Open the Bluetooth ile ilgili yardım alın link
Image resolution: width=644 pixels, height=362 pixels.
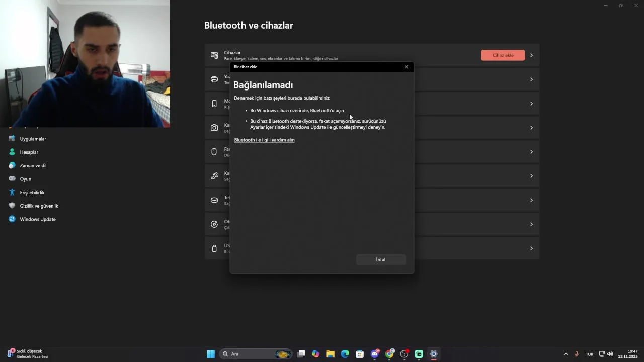264,140
